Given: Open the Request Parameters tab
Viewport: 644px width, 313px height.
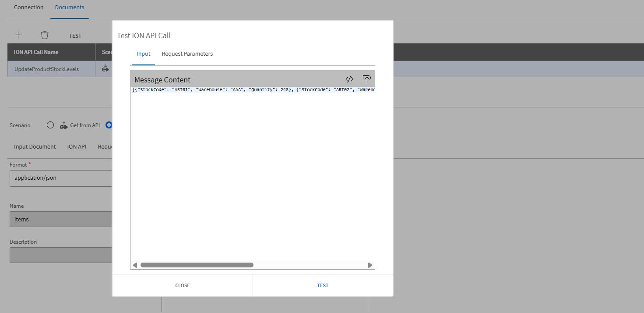Looking at the screenshot, I should click(x=187, y=53).
